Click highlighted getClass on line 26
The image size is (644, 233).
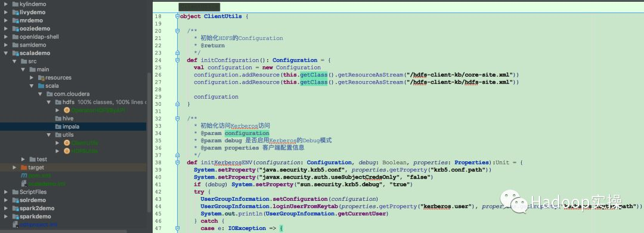click(x=314, y=75)
